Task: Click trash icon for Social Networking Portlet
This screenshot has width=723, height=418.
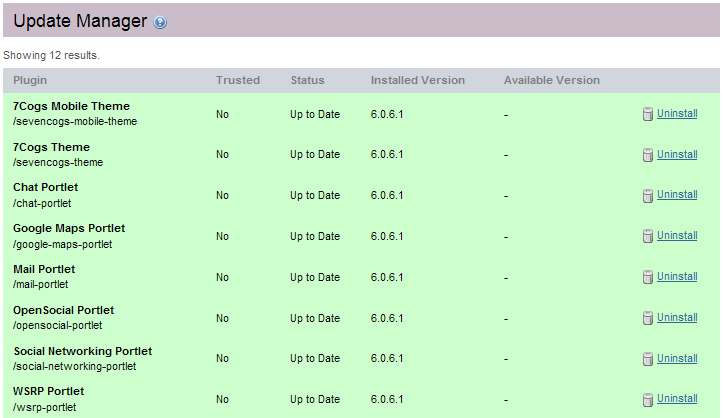Action: (648, 359)
